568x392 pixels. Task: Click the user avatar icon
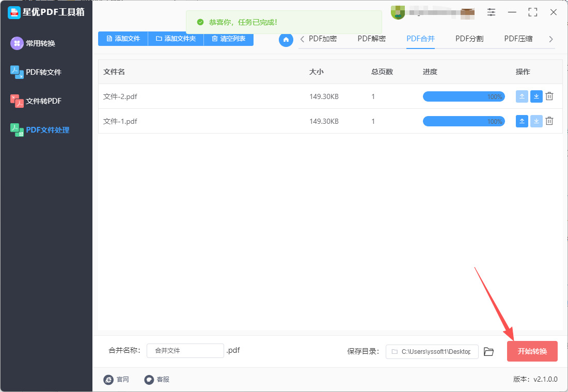398,12
